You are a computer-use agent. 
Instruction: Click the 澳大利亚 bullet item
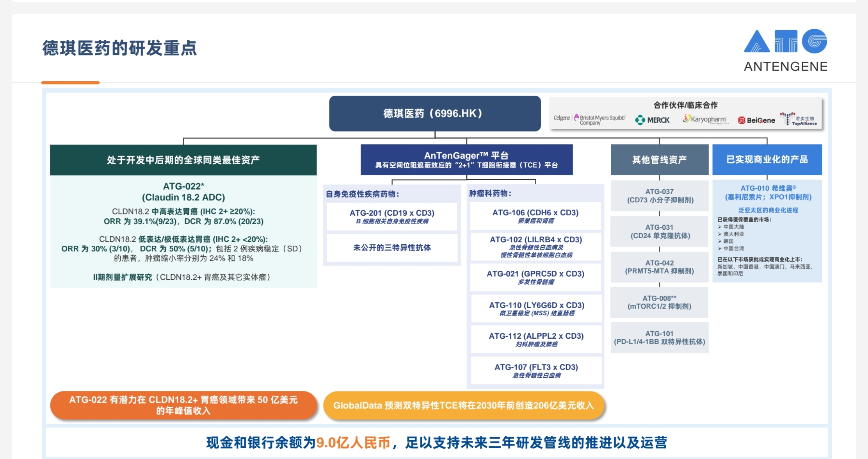pyautogui.click(x=734, y=234)
